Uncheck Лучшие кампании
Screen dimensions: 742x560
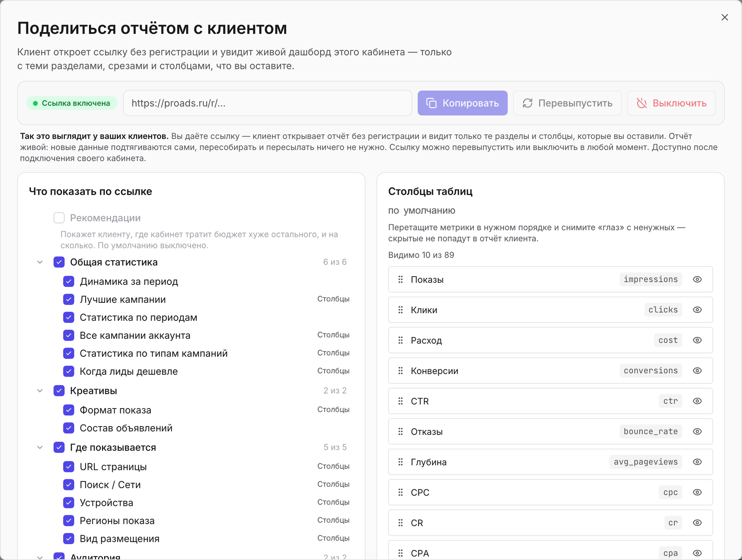tap(69, 299)
